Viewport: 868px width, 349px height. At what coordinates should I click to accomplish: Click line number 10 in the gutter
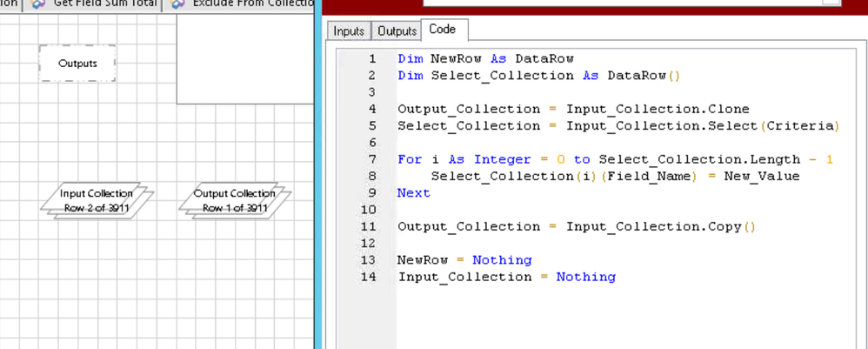(x=368, y=210)
